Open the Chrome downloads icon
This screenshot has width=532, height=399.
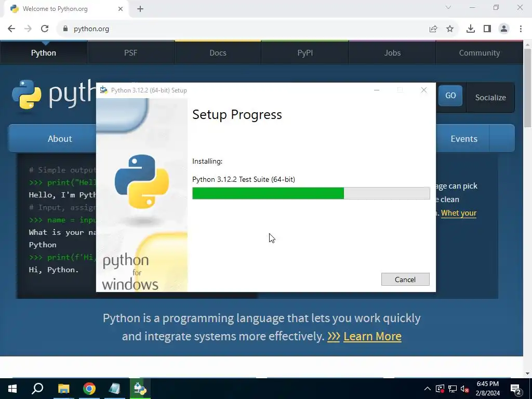coord(471,29)
